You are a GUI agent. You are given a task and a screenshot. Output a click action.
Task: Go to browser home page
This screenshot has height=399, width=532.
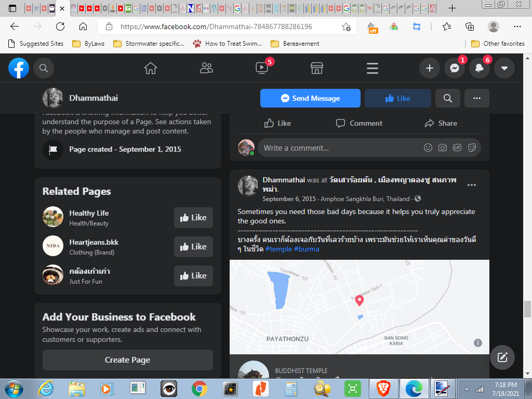[83, 26]
